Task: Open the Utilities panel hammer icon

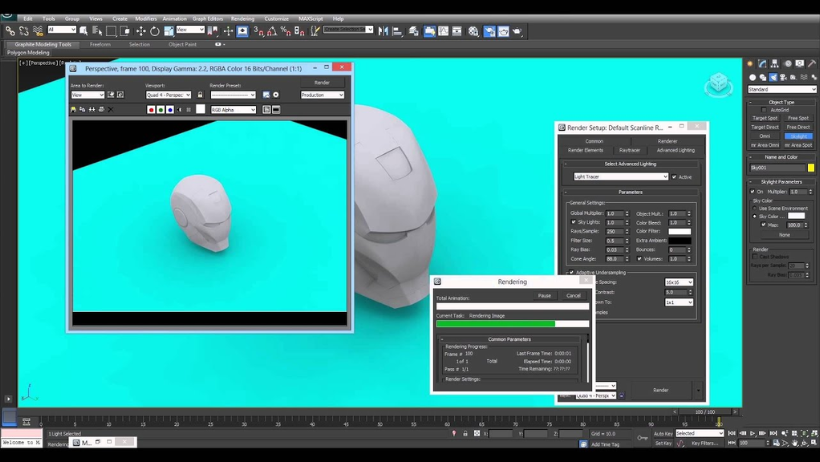Action: coord(812,63)
